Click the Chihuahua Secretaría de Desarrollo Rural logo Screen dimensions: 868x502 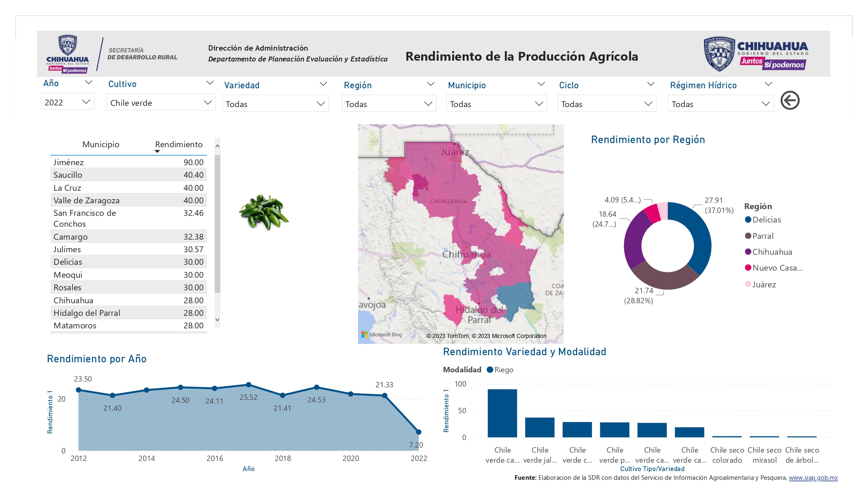112,54
